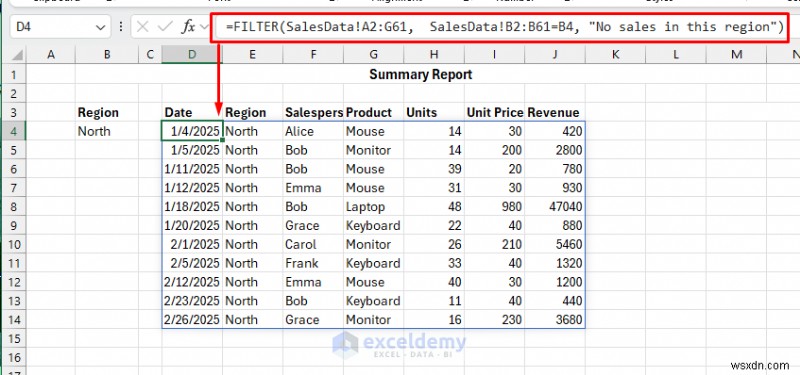Select column E header

coord(252,55)
